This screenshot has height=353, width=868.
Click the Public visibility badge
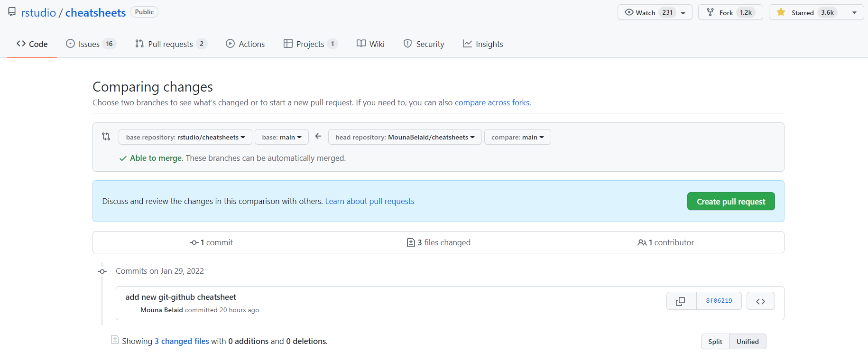pyautogui.click(x=144, y=12)
